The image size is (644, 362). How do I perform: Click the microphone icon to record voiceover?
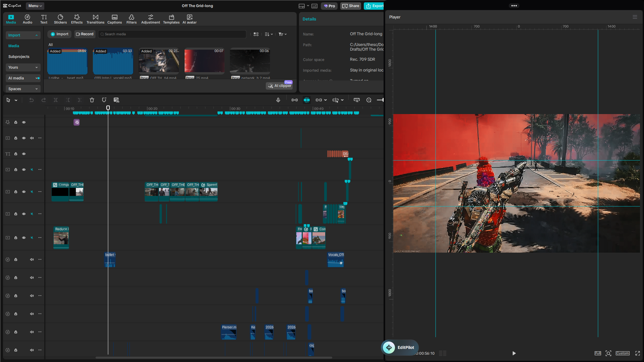(x=278, y=100)
